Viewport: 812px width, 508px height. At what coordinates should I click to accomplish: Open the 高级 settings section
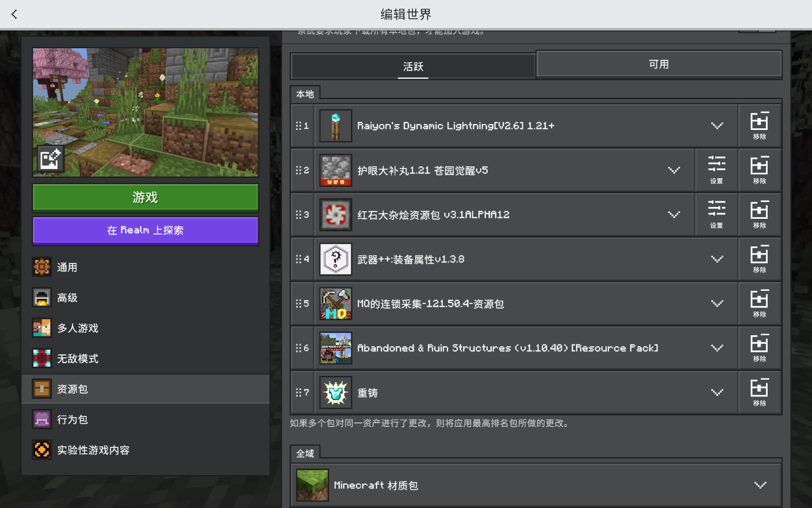[146, 297]
